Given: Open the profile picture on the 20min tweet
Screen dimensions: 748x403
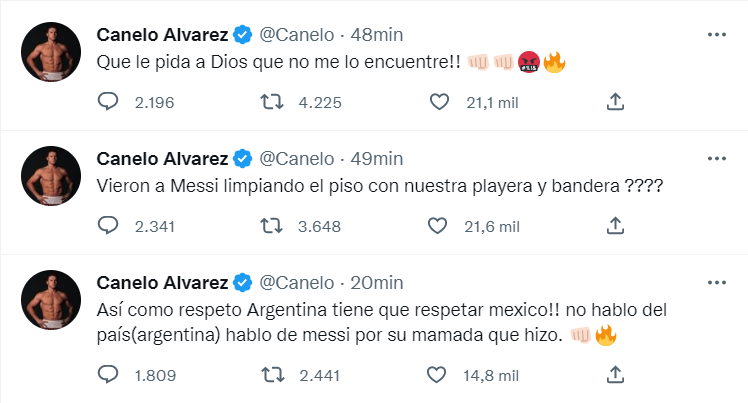Looking at the screenshot, I should click(51, 299).
